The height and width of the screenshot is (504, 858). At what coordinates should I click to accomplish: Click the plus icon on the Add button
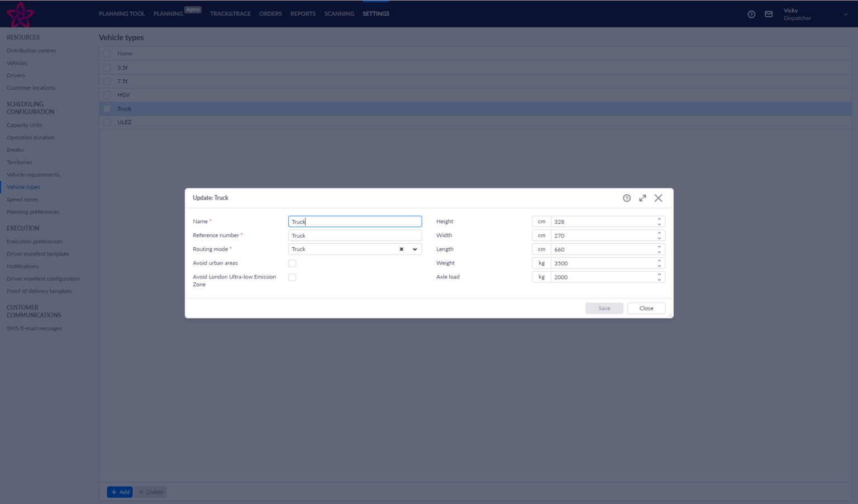click(114, 492)
